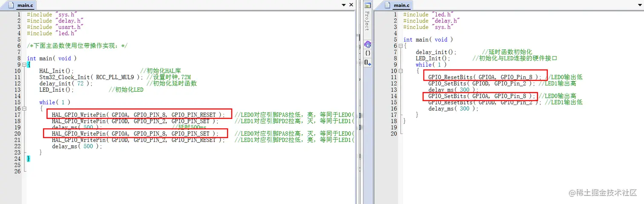Screen dimensions: 644x204
Task: Click HAL_GPIO_WritePin GPIOA GPIO_PIN_RESET line
Action: [x=138, y=115]
